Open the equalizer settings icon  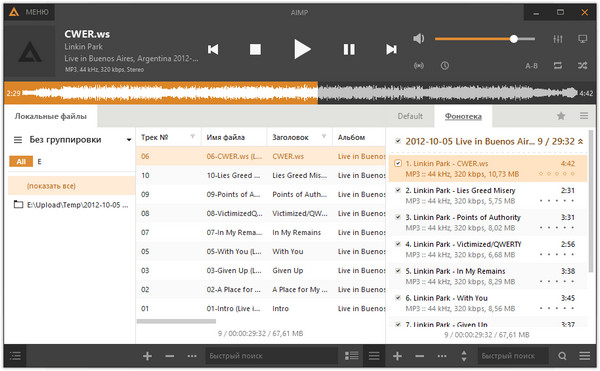(x=558, y=39)
